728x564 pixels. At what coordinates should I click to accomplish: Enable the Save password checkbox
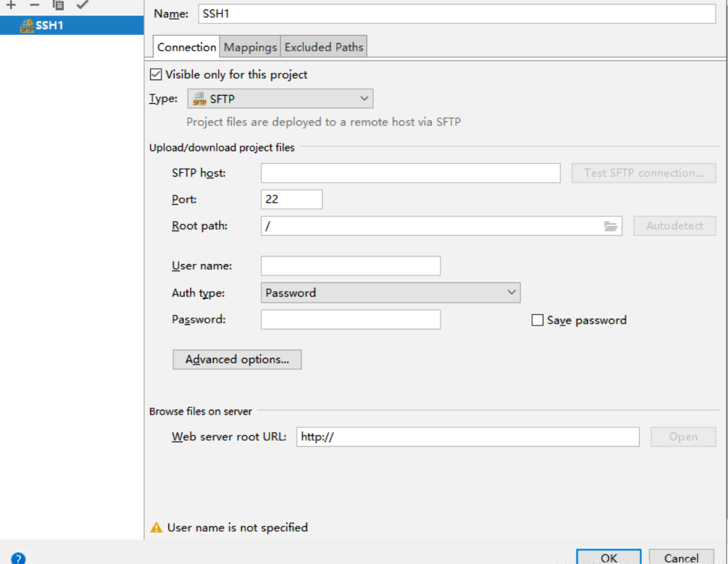tap(537, 321)
